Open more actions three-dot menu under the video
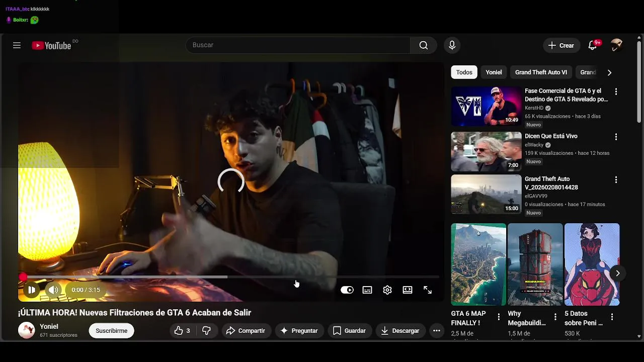The image size is (644, 362). coord(437,331)
